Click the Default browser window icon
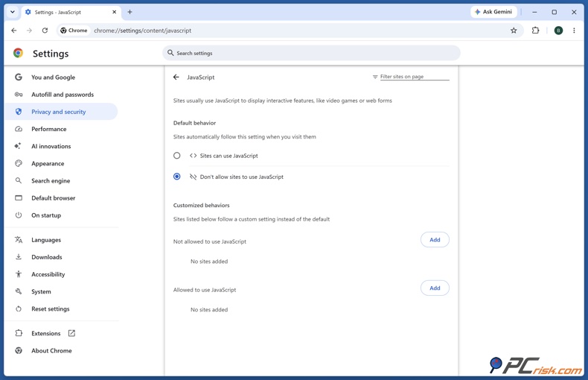The height and width of the screenshot is (380, 588). coord(19,198)
